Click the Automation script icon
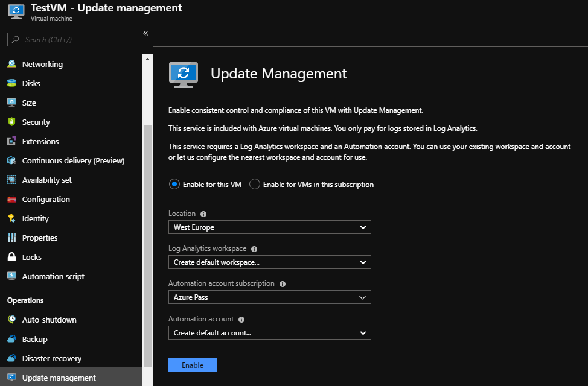The height and width of the screenshot is (386, 588). coord(11,276)
